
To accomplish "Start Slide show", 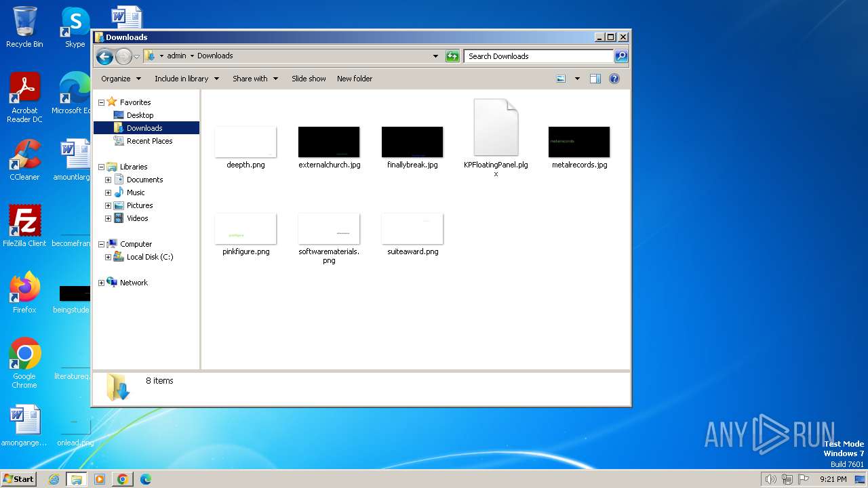I will 309,79.
